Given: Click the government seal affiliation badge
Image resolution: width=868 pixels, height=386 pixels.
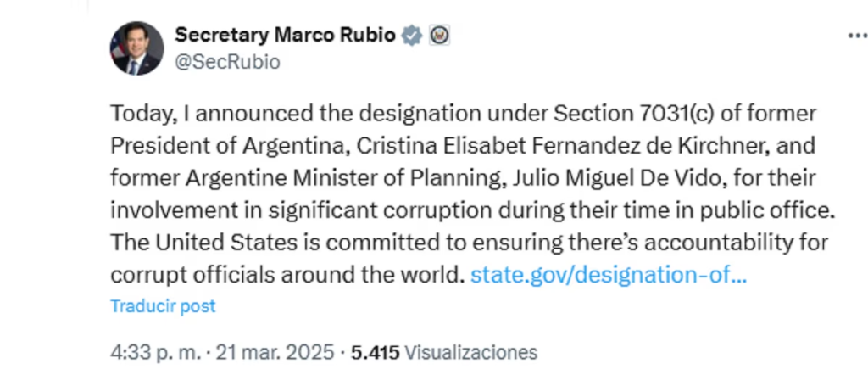Looking at the screenshot, I should [438, 36].
